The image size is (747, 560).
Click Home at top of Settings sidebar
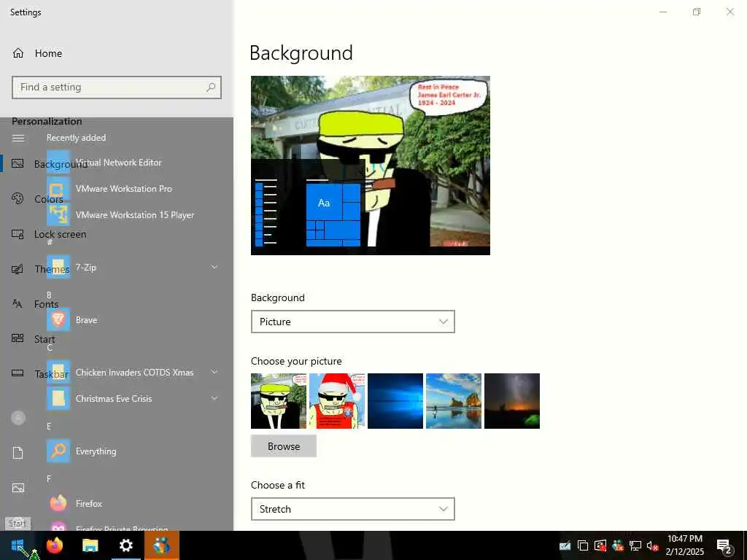pos(48,53)
